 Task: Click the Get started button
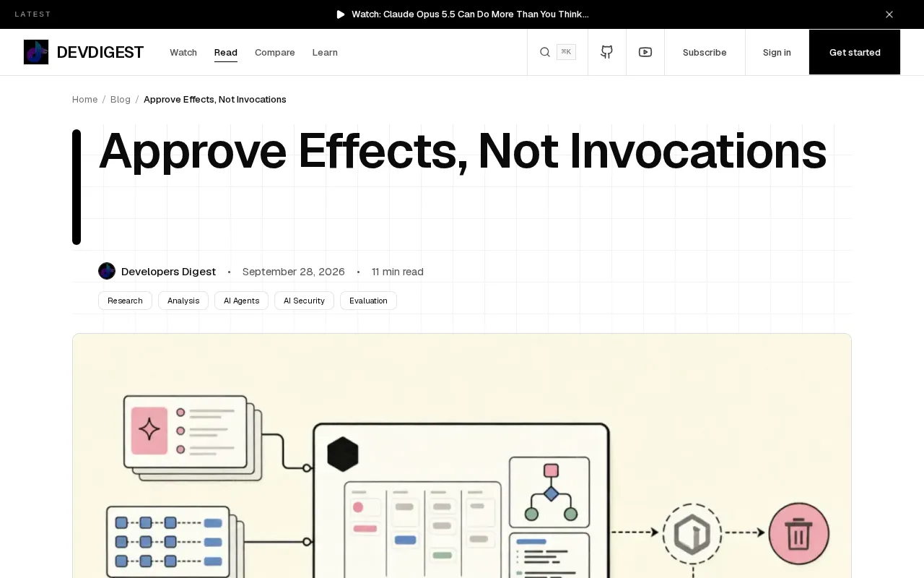pyautogui.click(x=855, y=52)
